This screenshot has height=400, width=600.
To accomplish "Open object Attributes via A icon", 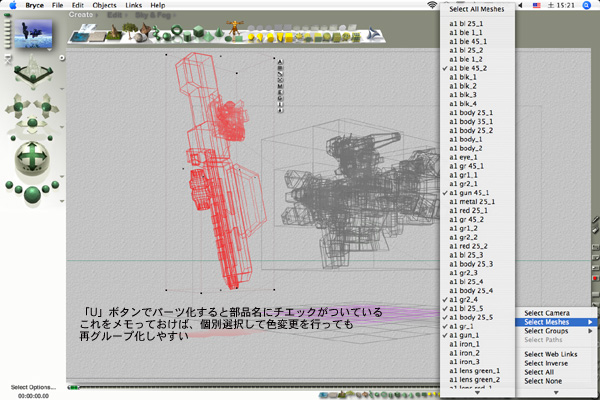I will click(x=280, y=62).
